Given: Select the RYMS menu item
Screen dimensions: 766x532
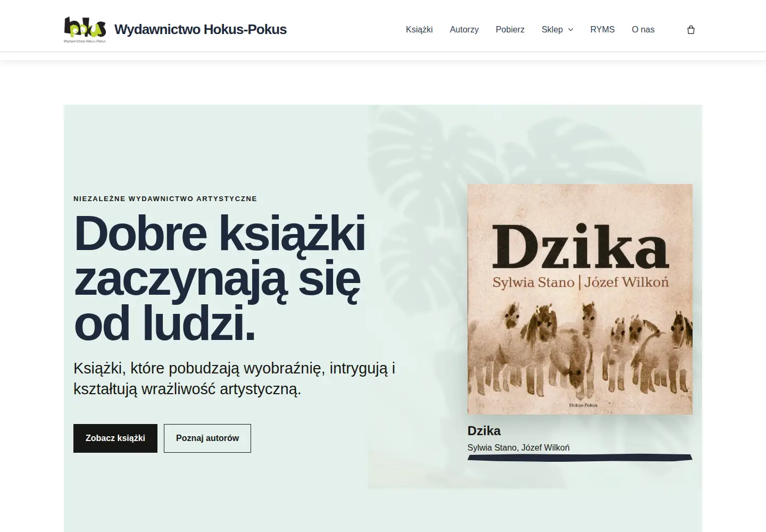Looking at the screenshot, I should 602,30.
